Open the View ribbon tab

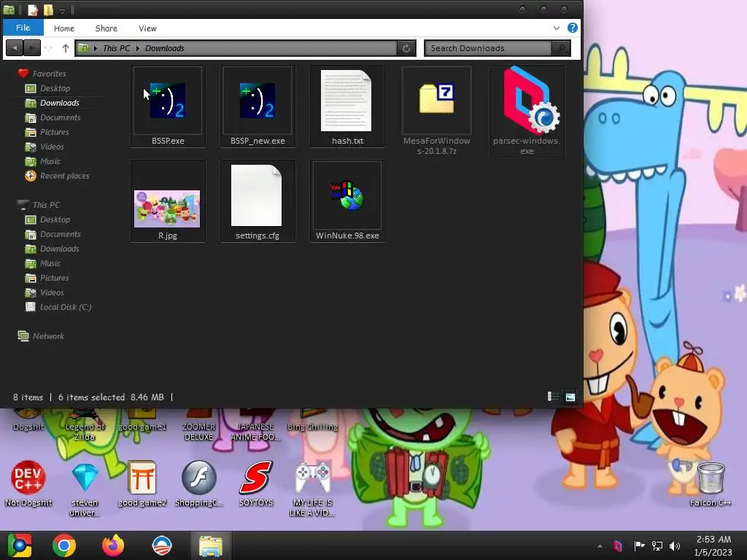pyautogui.click(x=147, y=28)
